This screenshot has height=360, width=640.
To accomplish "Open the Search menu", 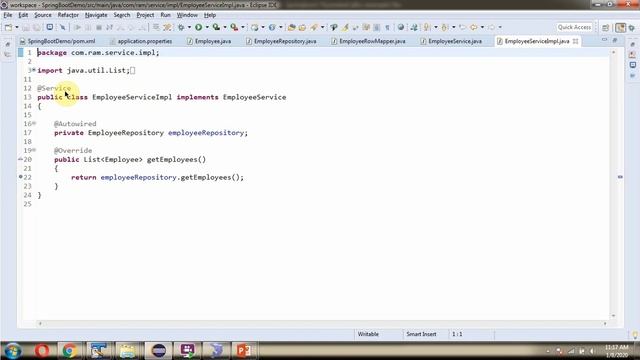I will (x=122, y=15).
